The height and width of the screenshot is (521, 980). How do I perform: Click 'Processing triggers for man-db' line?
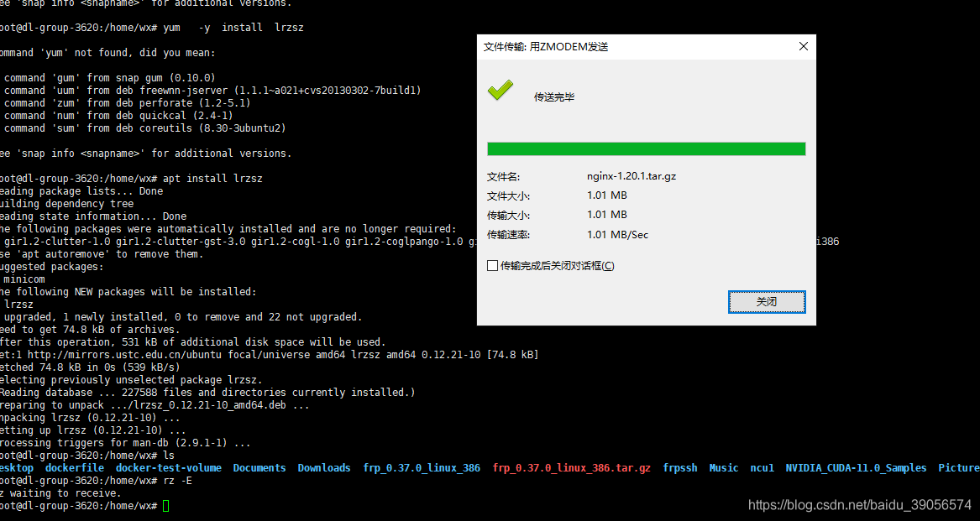pos(125,443)
